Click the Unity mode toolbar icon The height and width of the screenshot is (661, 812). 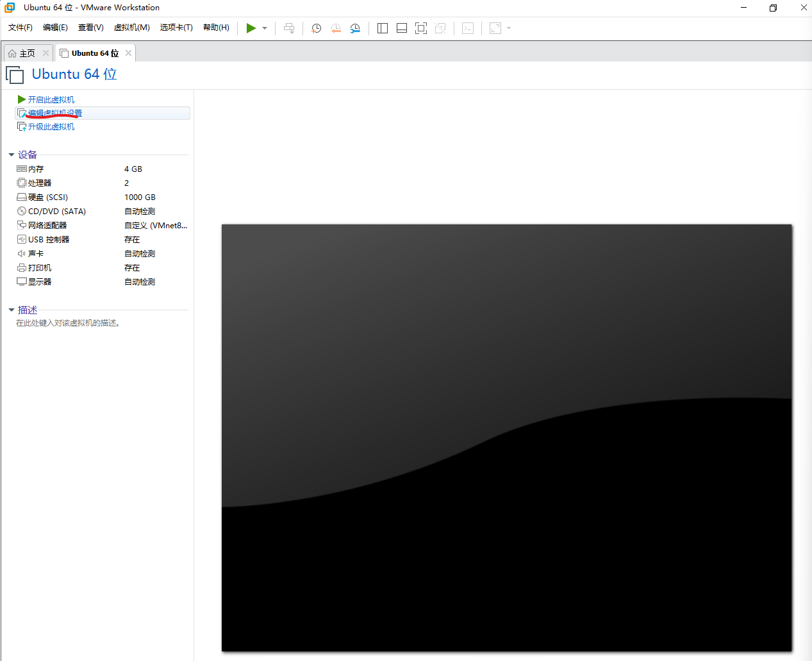pos(440,28)
